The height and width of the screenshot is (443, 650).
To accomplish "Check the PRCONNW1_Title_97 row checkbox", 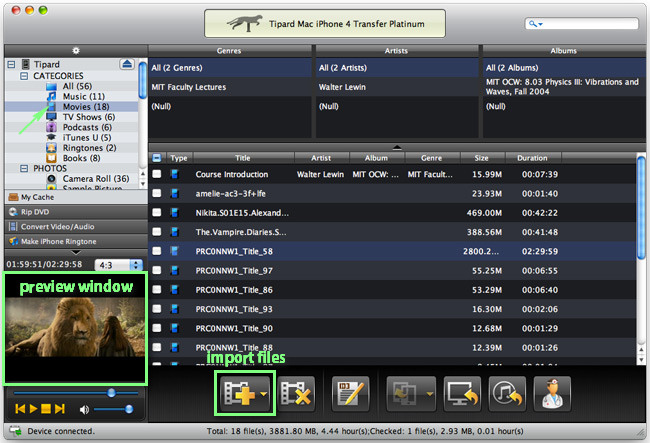I will tap(157, 270).
